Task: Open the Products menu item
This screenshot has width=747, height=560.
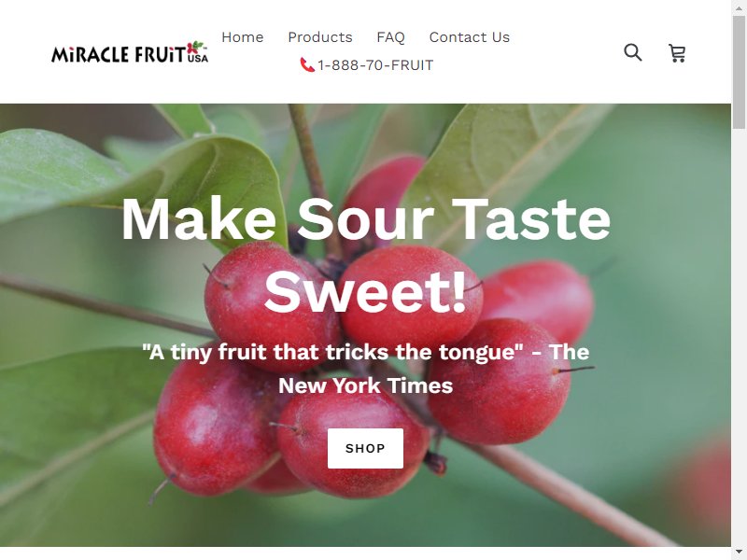Action: tap(320, 37)
